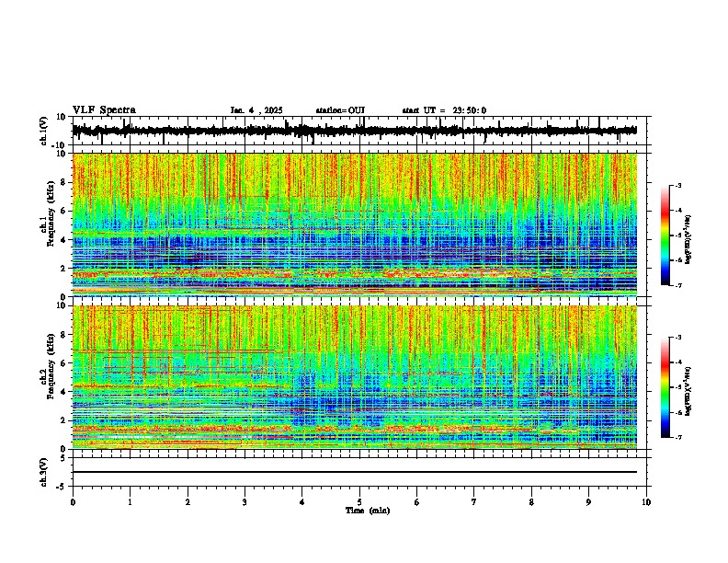The height and width of the screenshot is (563, 728).
Task: Click time axis tick label "10"
Action: click(x=646, y=502)
